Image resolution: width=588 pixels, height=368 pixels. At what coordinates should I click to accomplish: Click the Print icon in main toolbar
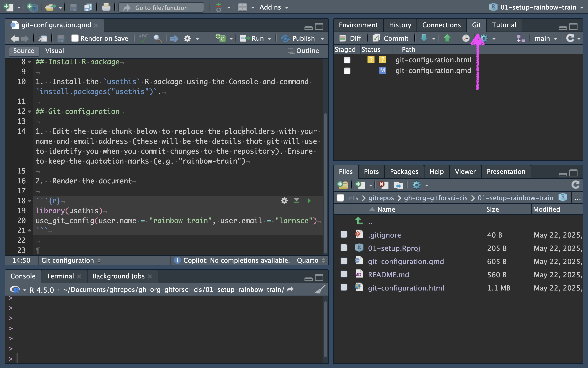pos(106,7)
